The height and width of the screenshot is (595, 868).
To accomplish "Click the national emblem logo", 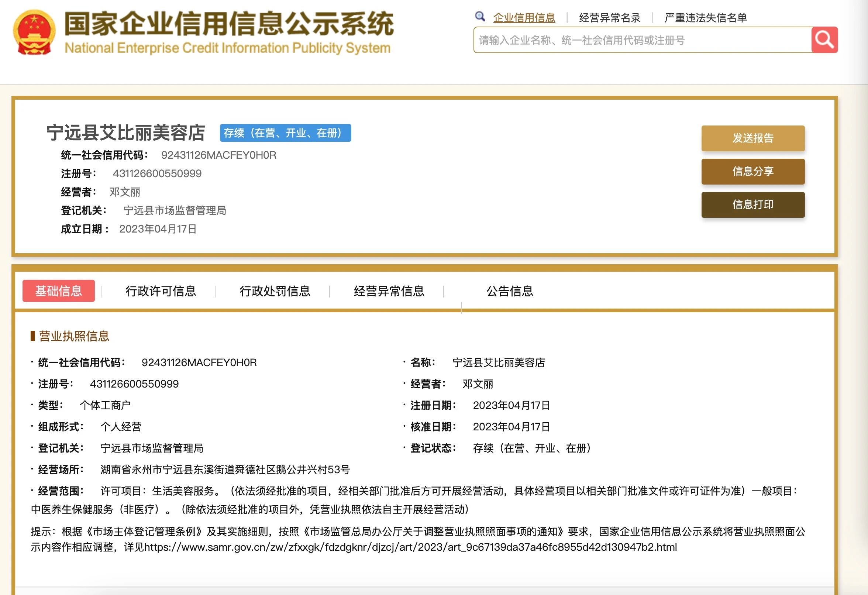I will tap(34, 32).
